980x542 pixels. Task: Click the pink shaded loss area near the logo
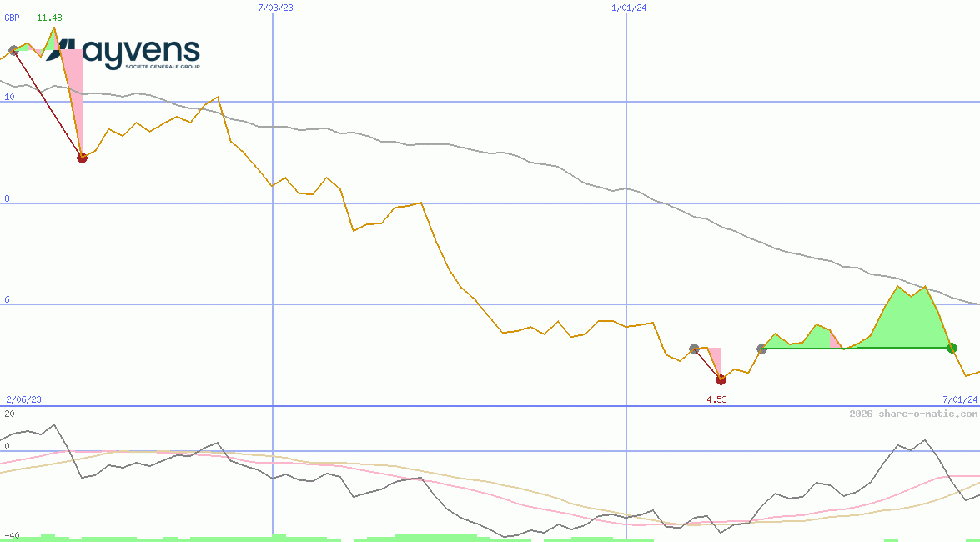(x=74, y=92)
